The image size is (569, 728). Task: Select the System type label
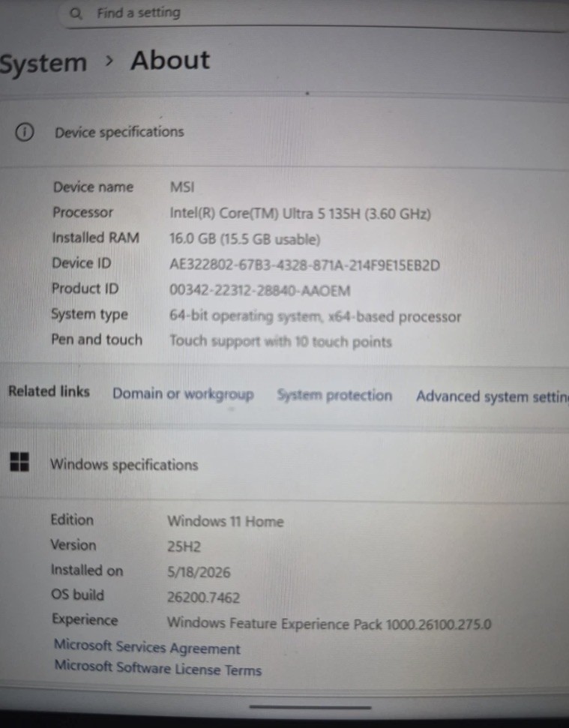point(89,315)
